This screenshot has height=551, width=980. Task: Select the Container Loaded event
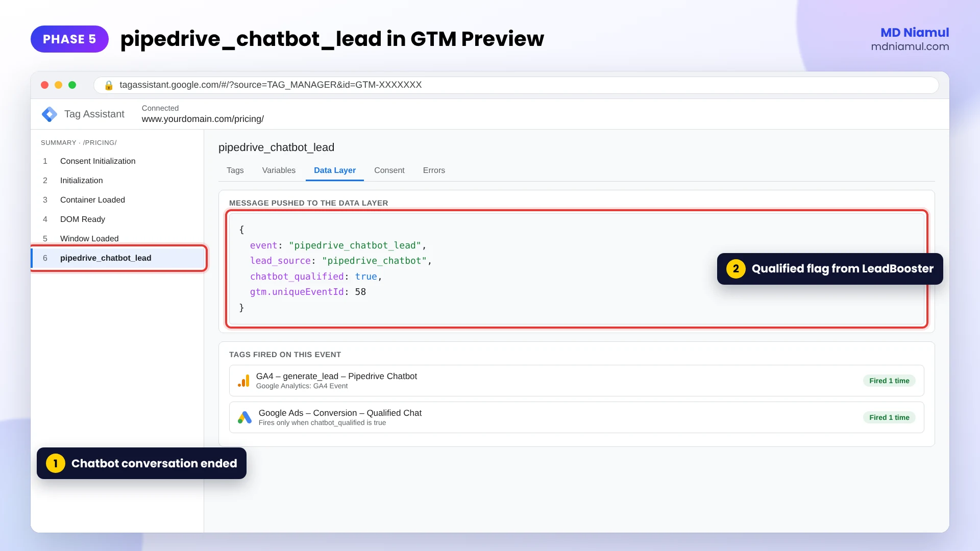point(117,200)
